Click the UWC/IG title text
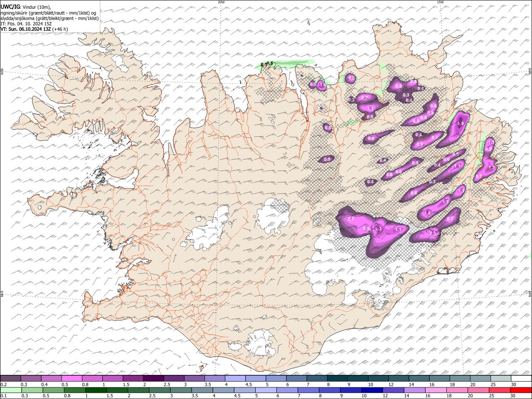532x399 pixels. coord(10,7)
